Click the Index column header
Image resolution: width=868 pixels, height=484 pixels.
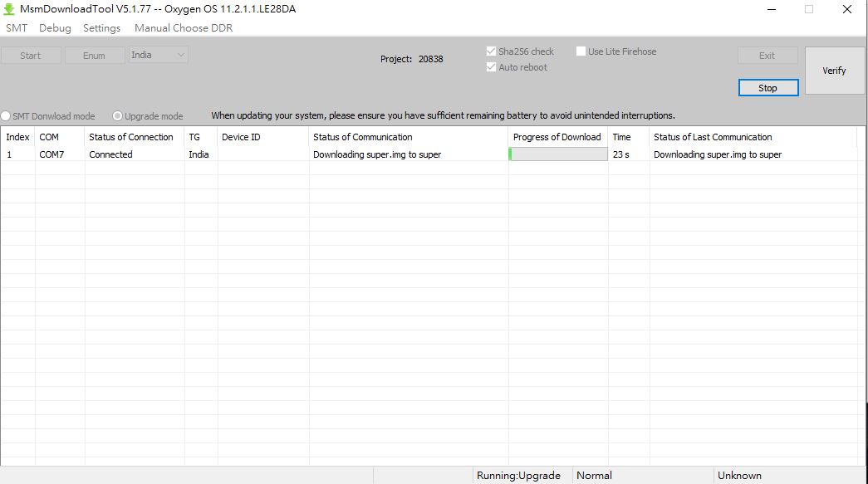pyautogui.click(x=17, y=137)
